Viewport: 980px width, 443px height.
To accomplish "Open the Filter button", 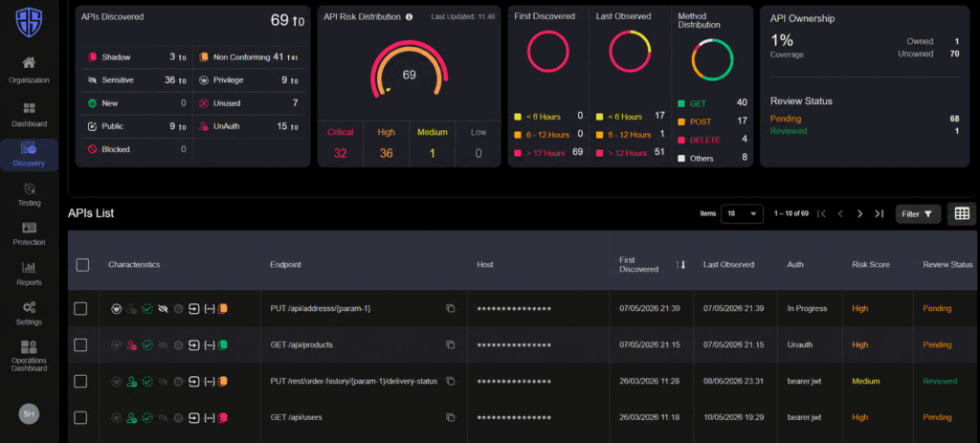I will tap(918, 213).
